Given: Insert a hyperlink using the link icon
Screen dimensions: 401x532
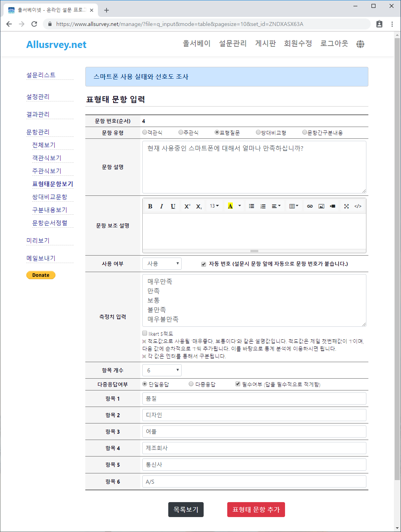Looking at the screenshot, I should (x=310, y=206).
